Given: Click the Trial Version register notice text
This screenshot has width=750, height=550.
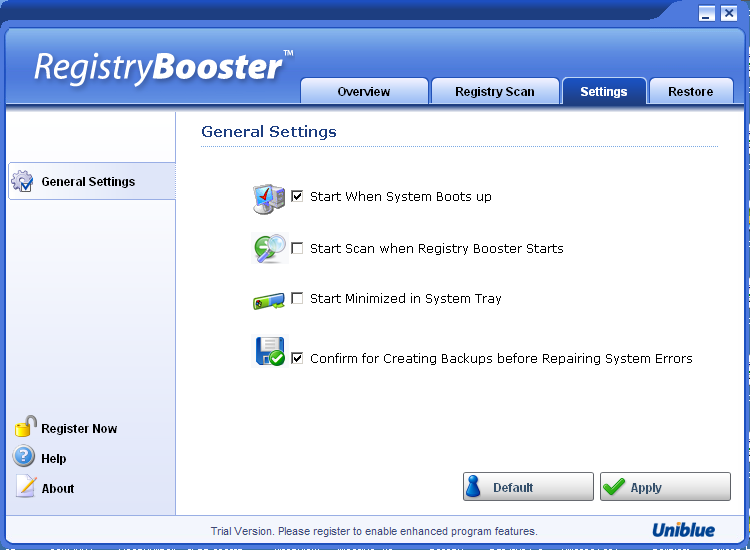Looking at the screenshot, I should [x=374, y=531].
